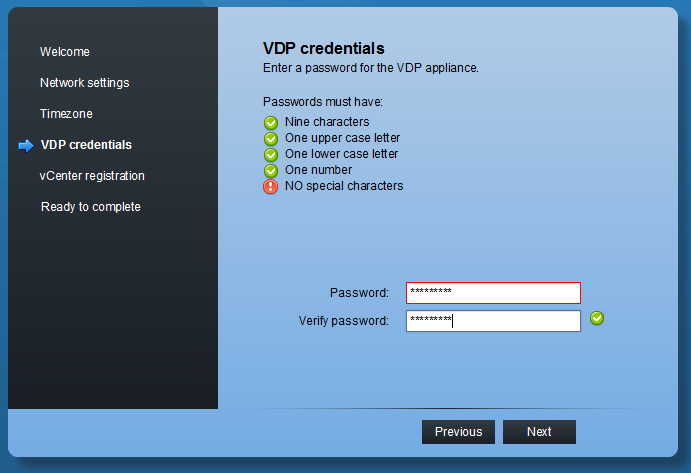Open the Ready to complete step
This screenshot has height=473, width=691.
pyautogui.click(x=91, y=207)
